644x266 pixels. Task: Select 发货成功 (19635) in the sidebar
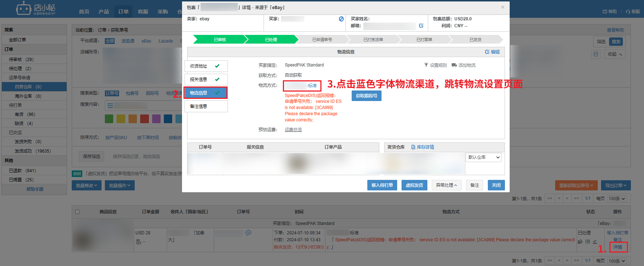(33, 151)
